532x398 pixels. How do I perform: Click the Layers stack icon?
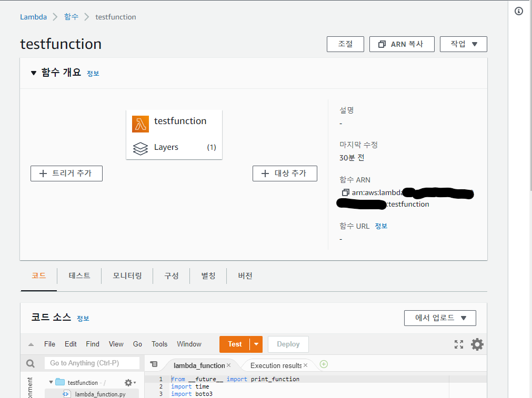click(140, 148)
